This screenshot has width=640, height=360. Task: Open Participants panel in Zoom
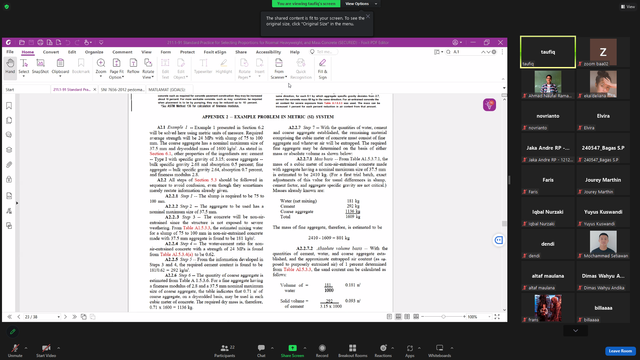click(x=224, y=350)
